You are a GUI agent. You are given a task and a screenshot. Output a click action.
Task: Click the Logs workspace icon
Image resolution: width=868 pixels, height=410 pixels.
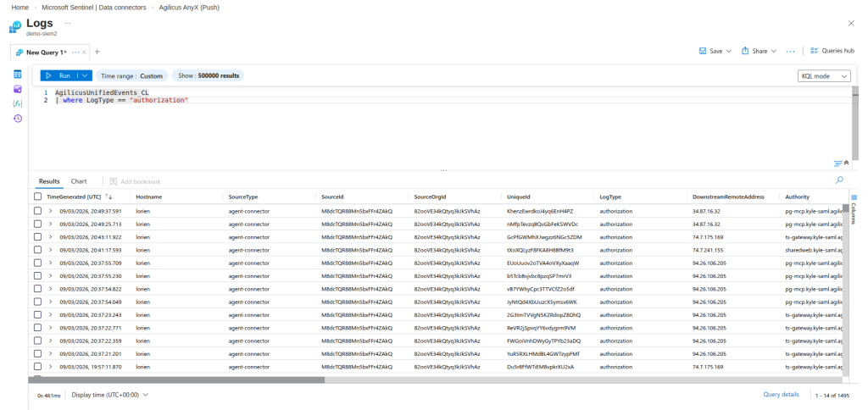(x=15, y=26)
